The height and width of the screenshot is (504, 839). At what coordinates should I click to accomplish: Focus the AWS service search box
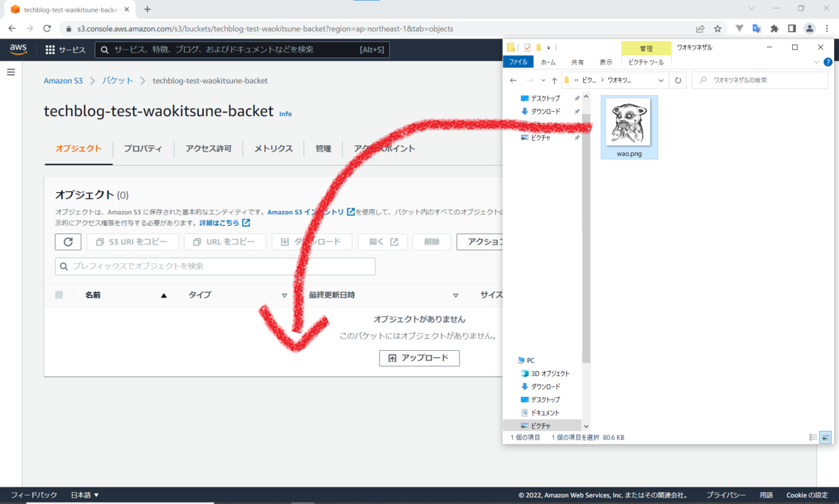pos(242,50)
